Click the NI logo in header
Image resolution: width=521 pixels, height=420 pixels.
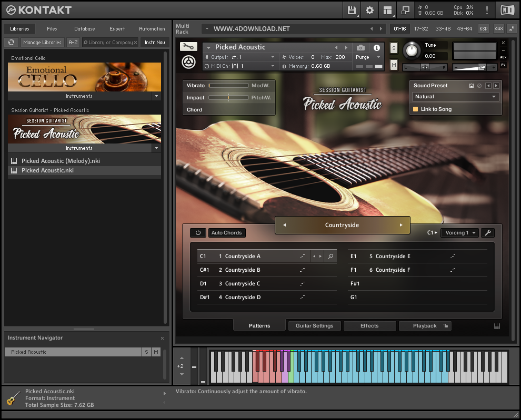pos(507,10)
